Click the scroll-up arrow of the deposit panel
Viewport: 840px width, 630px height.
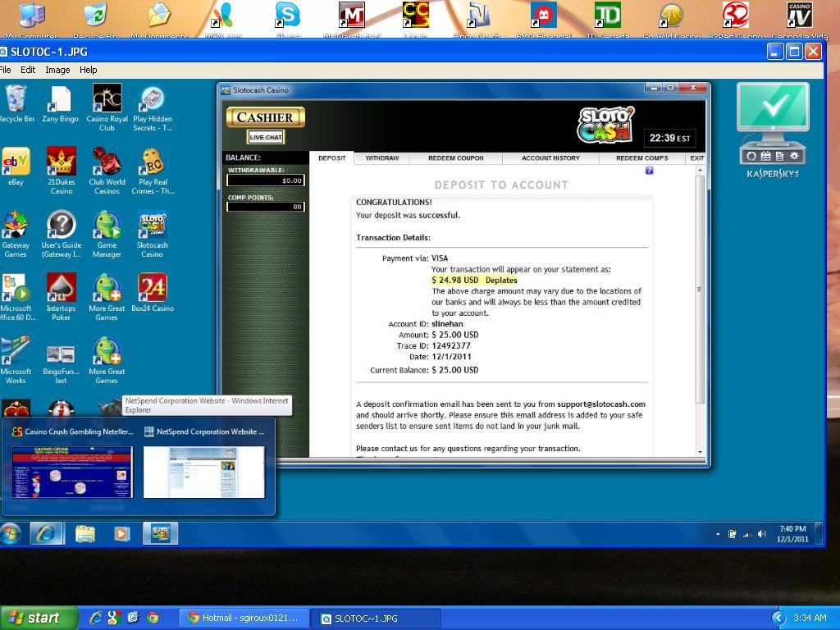(x=700, y=171)
